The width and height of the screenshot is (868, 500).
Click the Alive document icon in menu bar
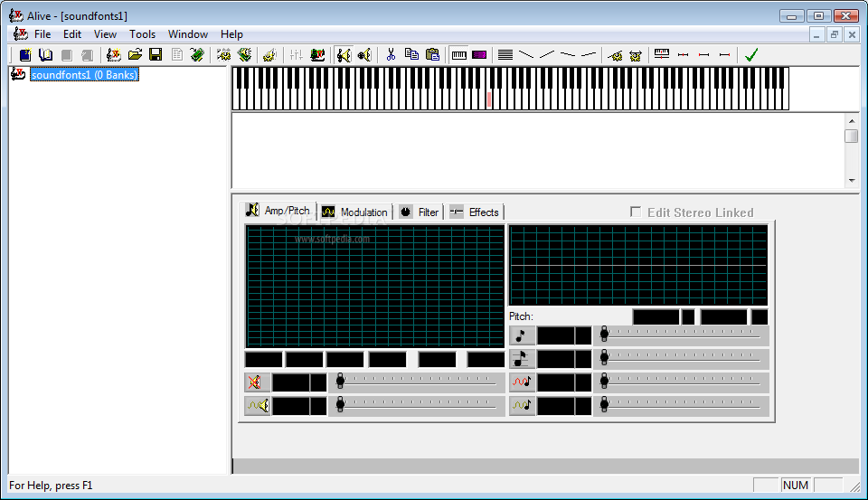21,34
